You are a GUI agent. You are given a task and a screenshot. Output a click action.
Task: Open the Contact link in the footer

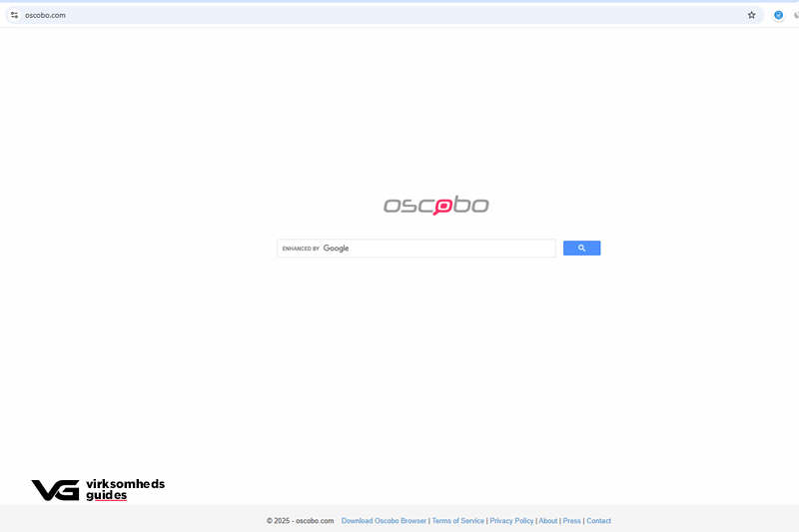tap(598, 521)
